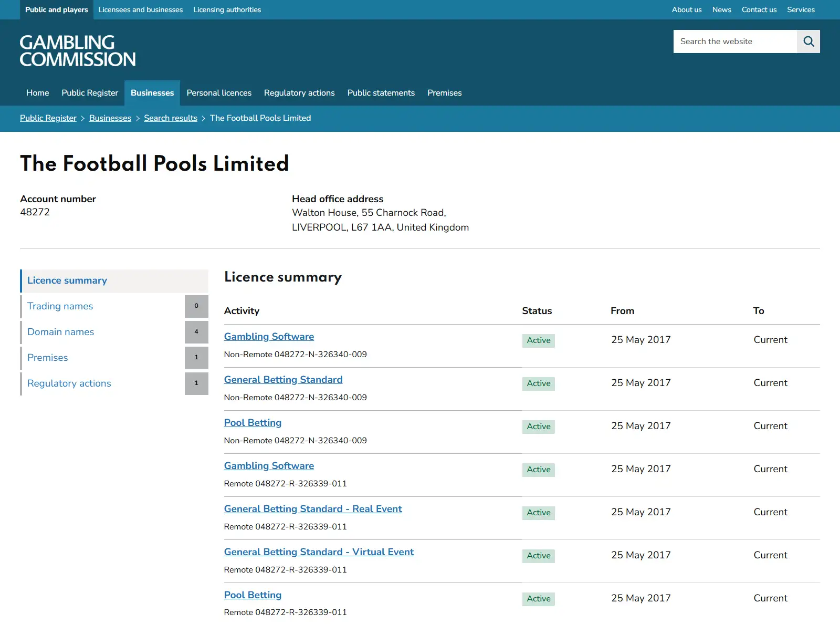This screenshot has height=624, width=840.
Task: Return to Search results breadcrumb
Action: 171,118
